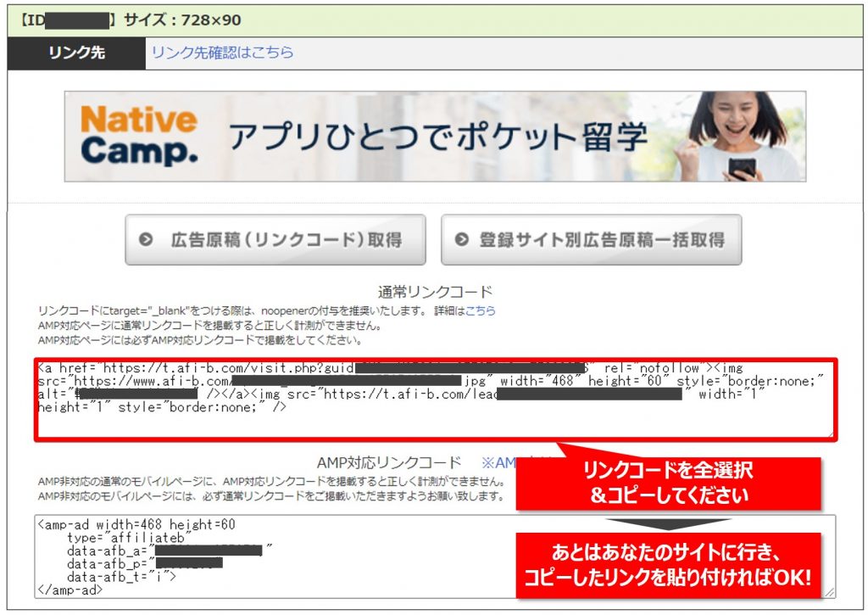Click the AMP対応リンクコード heading

click(390, 463)
